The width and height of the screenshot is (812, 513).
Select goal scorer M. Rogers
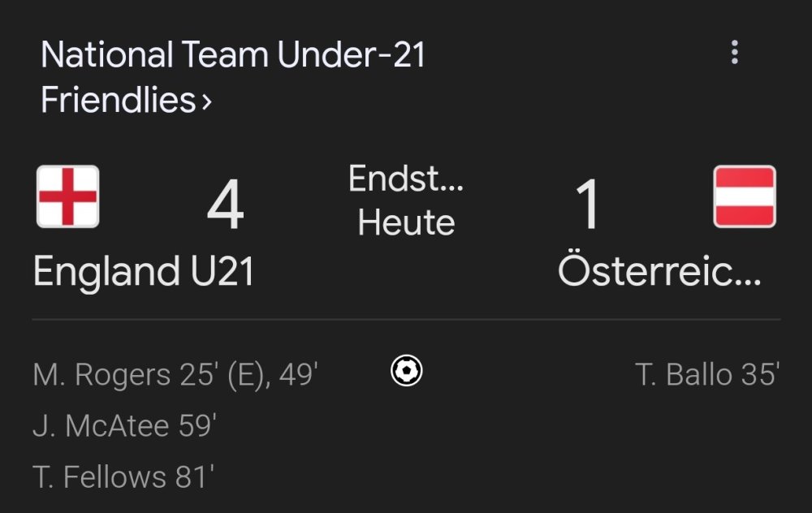point(101,375)
